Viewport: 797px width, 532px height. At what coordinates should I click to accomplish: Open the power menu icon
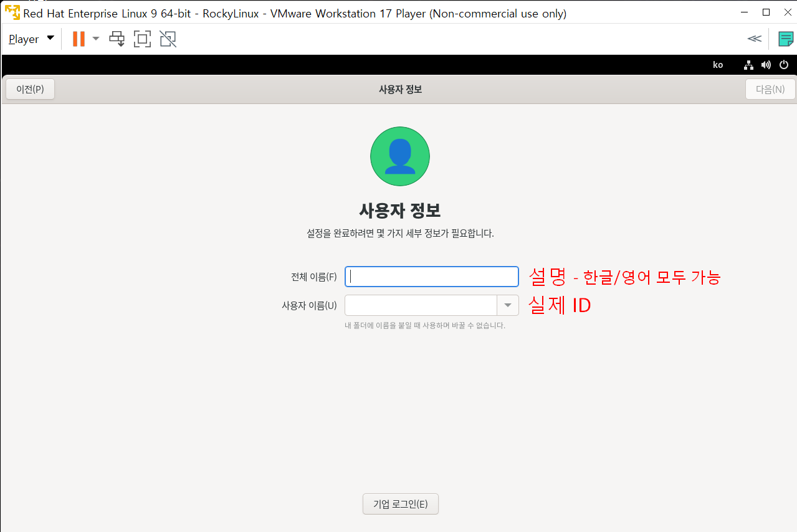[x=784, y=65]
